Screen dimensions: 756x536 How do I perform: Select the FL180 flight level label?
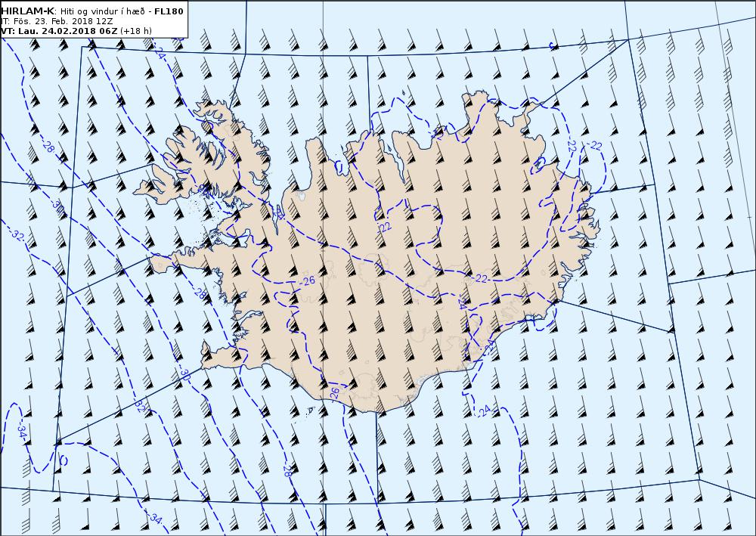point(169,11)
